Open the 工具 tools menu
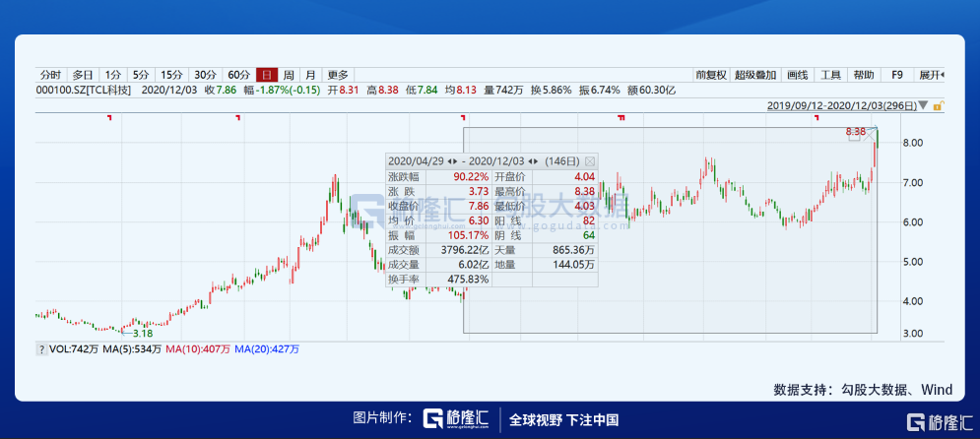 pos(830,75)
